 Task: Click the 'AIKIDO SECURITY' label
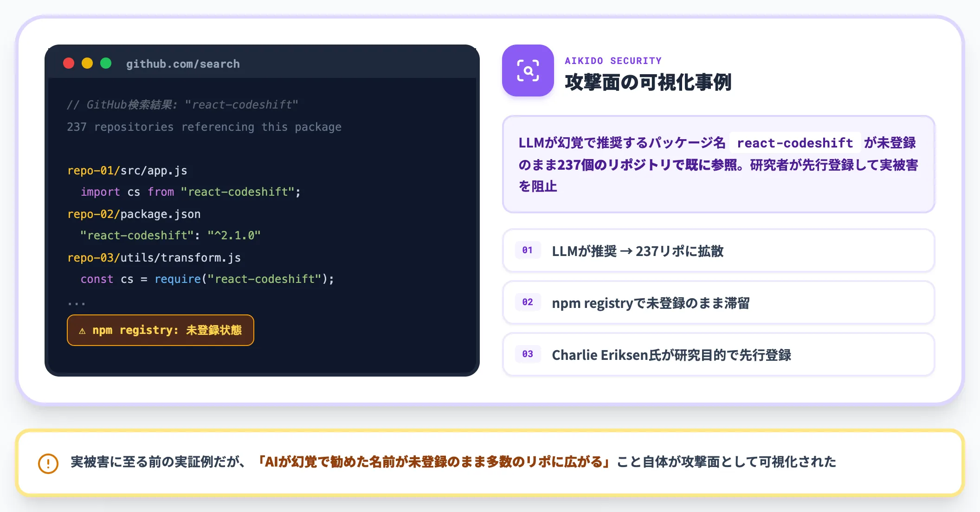613,61
